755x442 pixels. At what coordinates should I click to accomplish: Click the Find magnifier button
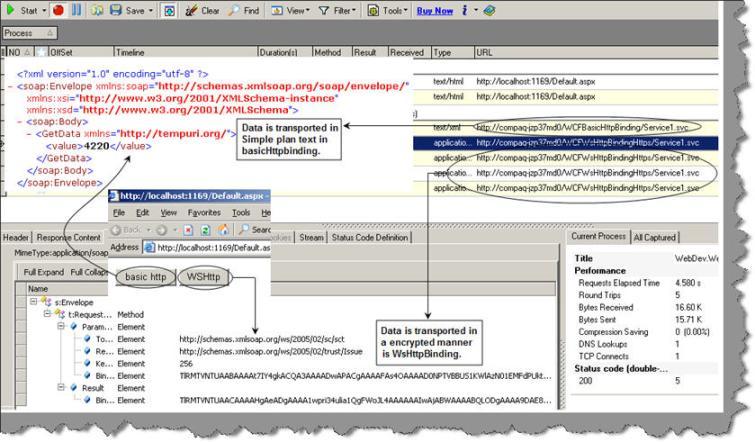[244, 10]
